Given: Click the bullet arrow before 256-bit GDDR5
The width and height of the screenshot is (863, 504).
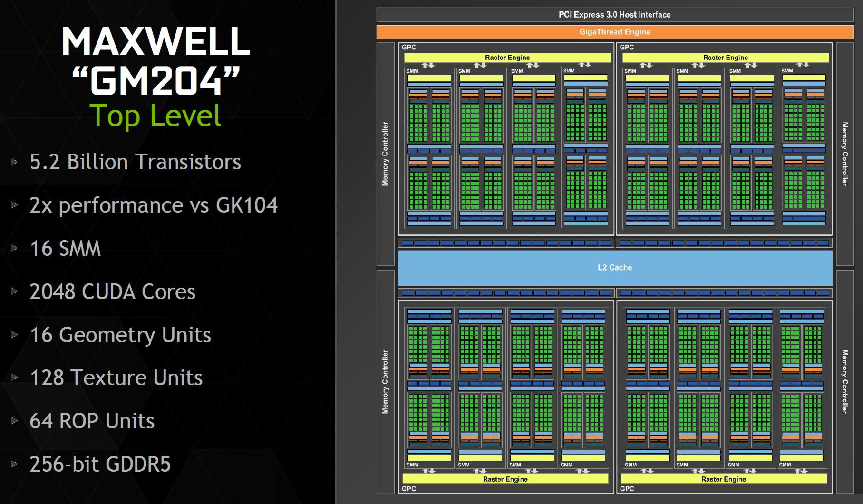Looking at the screenshot, I should pyautogui.click(x=14, y=464).
